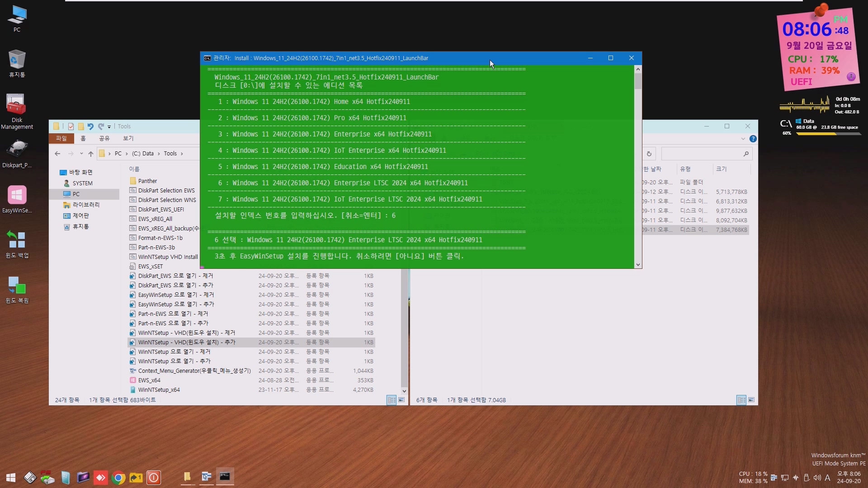Click the network monitor tray icon
This screenshot has width=868, height=488.
tap(785, 478)
